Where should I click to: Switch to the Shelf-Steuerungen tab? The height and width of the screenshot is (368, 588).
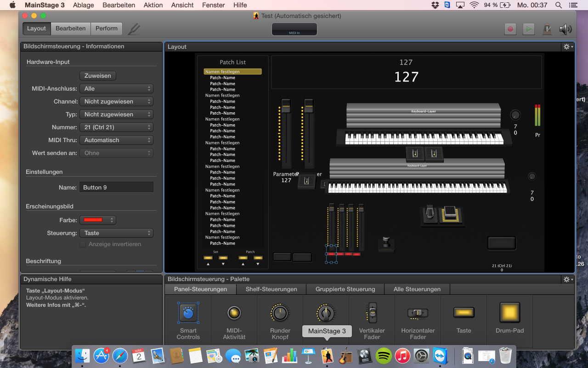point(271,289)
